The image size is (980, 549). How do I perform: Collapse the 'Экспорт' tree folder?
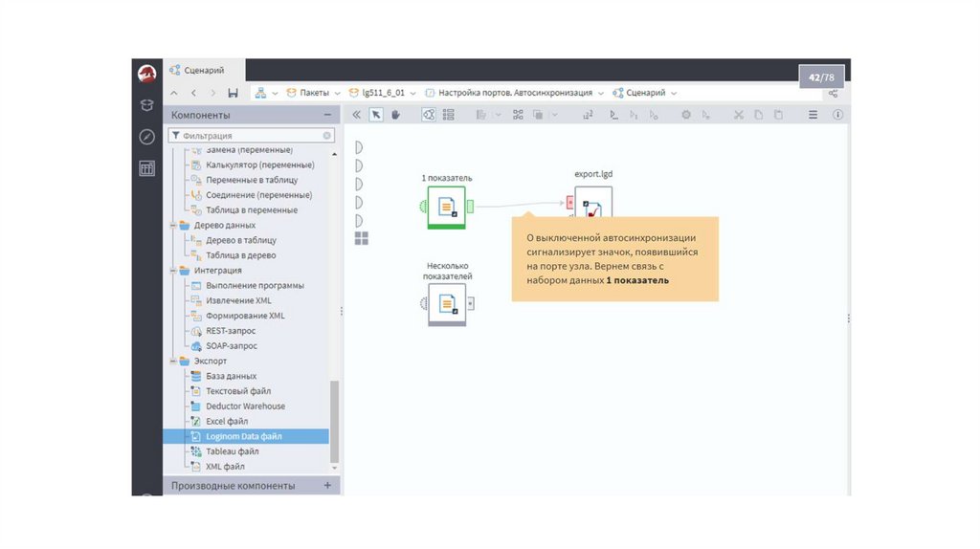(173, 362)
